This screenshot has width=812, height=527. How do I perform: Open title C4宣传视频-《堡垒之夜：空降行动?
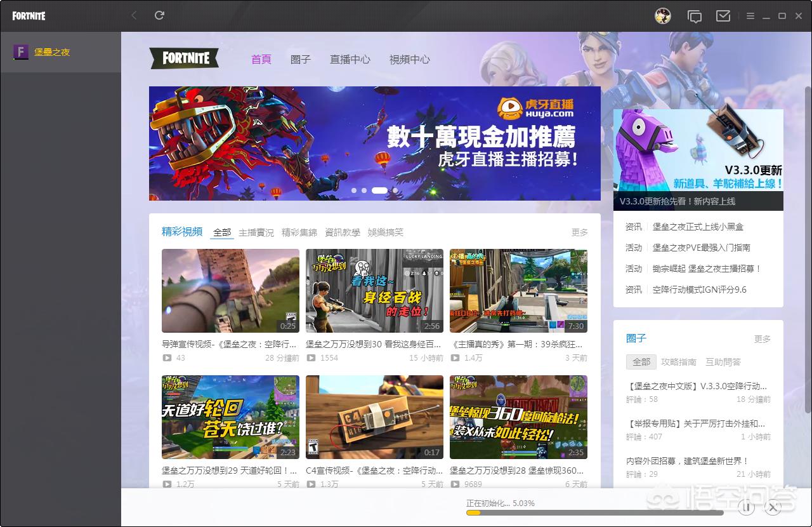(x=374, y=470)
